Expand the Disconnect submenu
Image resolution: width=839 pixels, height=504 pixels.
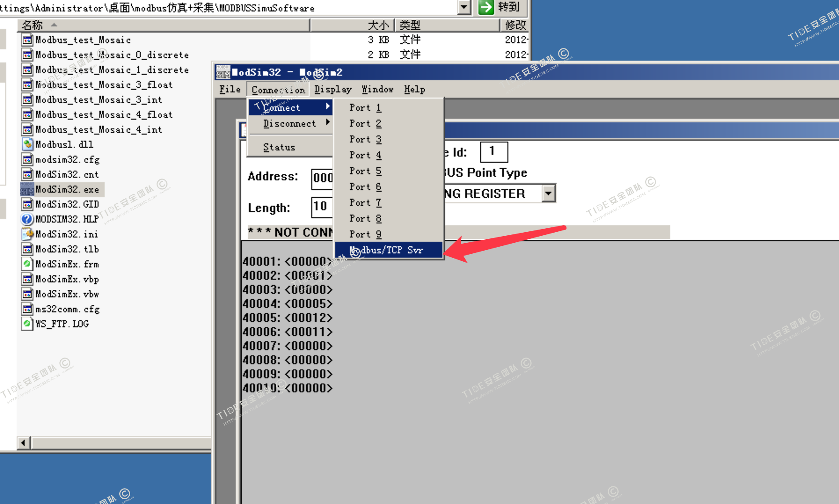click(289, 124)
